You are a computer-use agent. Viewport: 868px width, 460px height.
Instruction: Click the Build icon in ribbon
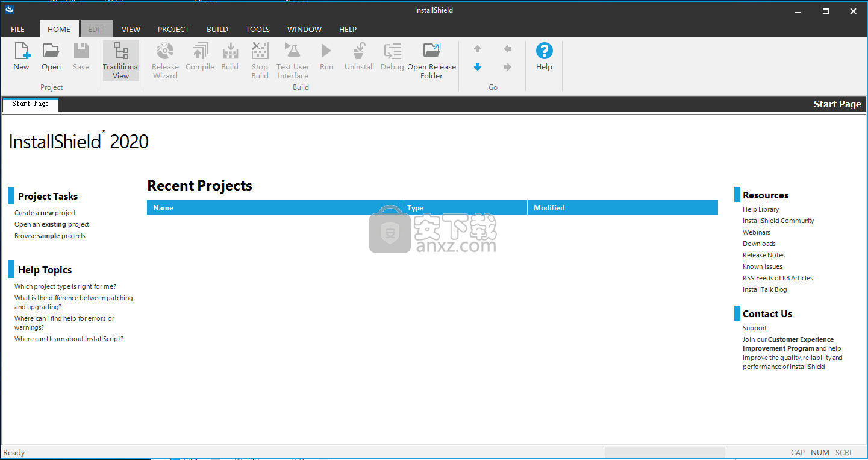click(x=230, y=51)
